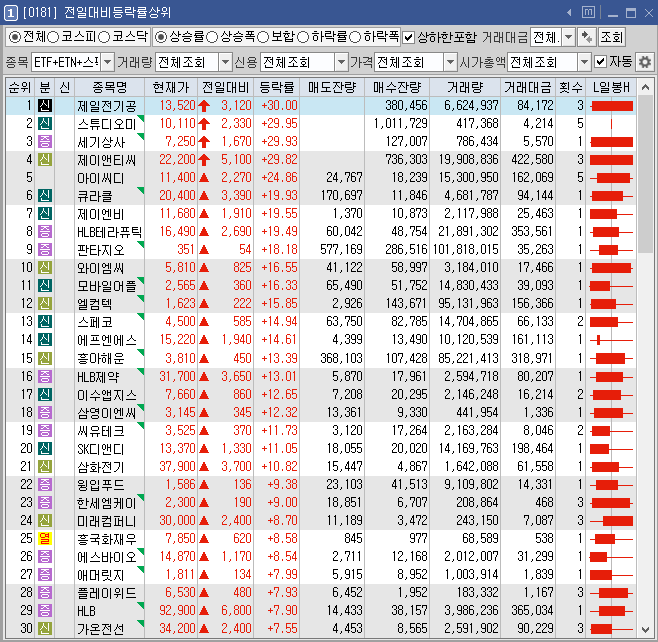Click the 신 badge icon for SK디앤디

pyautogui.click(x=45, y=449)
